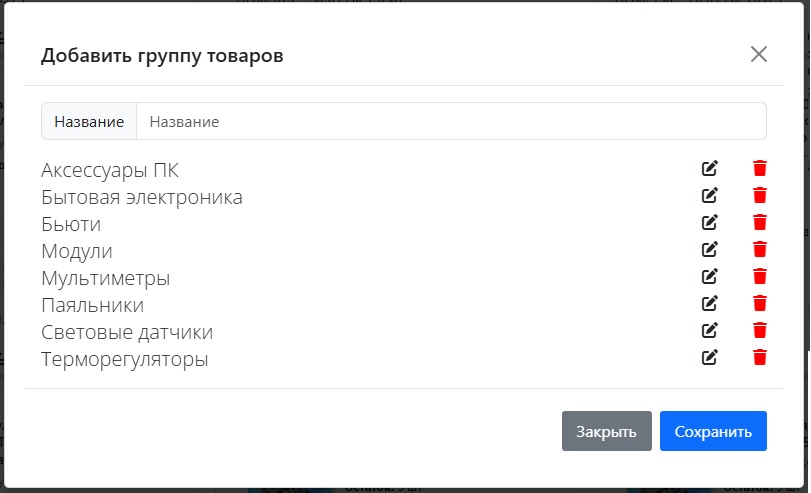Click the Закрыть button
Screen dimensions: 811x493
coord(607,431)
